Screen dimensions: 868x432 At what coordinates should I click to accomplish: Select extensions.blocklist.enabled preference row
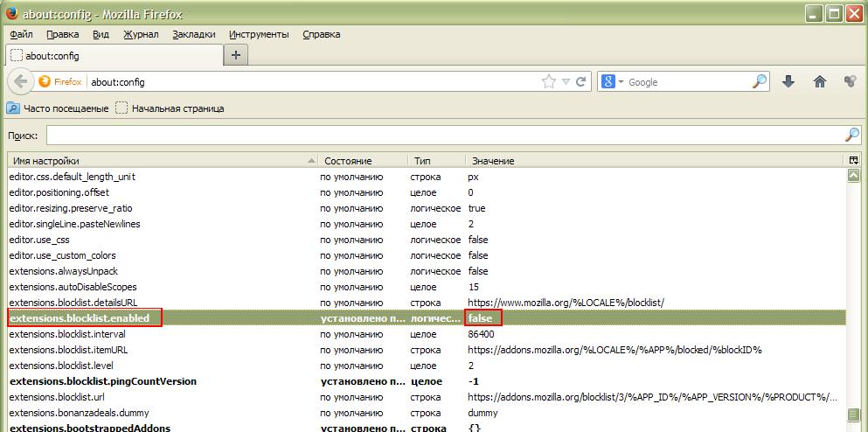click(427, 318)
